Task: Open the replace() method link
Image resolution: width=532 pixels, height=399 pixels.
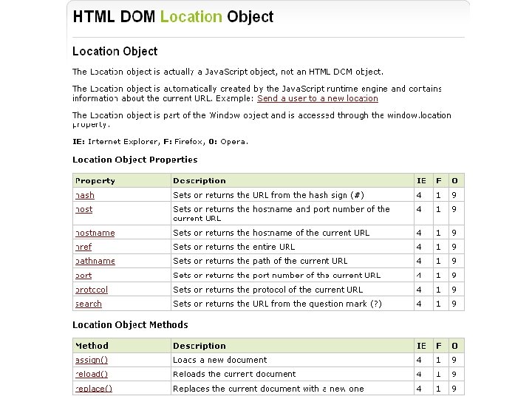Action: coord(94,389)
